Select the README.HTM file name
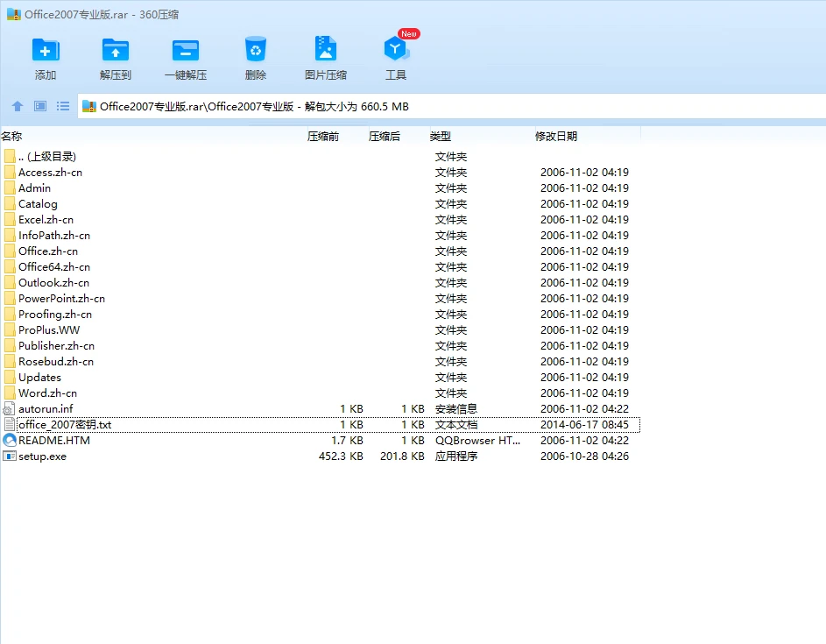826x644 pixels. (x=54, y=441)
